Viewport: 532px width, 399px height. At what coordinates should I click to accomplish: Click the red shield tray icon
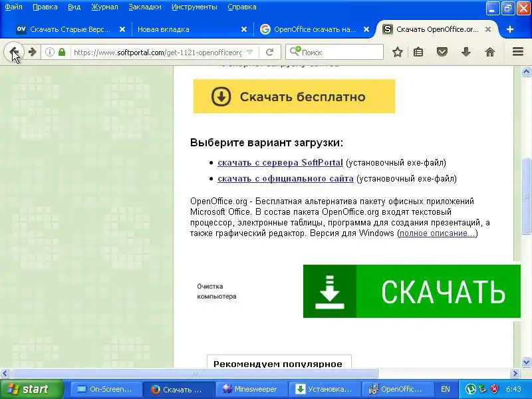pos(495,389)
